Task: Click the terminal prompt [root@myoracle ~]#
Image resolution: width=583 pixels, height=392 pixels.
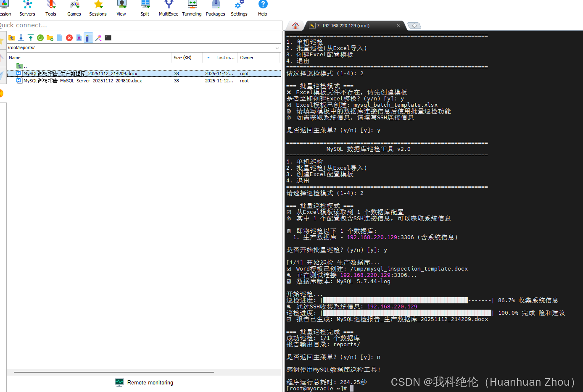Action: (x=317, y=389)
